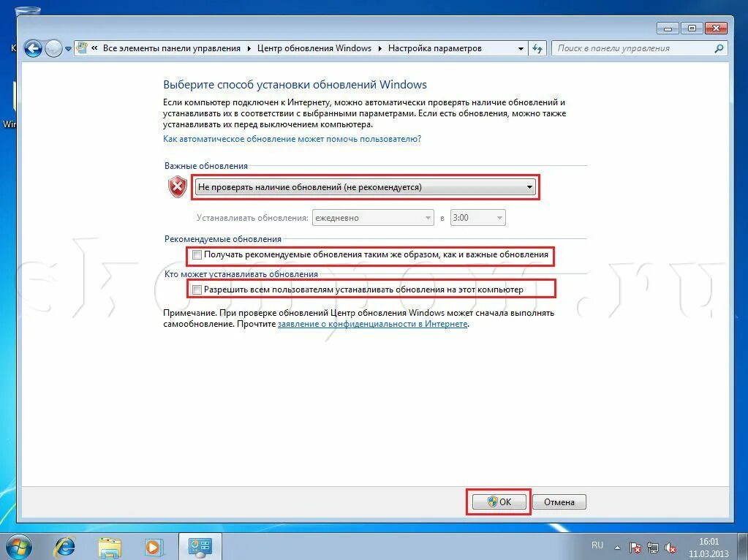Viewport: 748px width, 560px height.
Task: Open "Как автоматическое обновление может помочь" link
Action: coord(292,139)
